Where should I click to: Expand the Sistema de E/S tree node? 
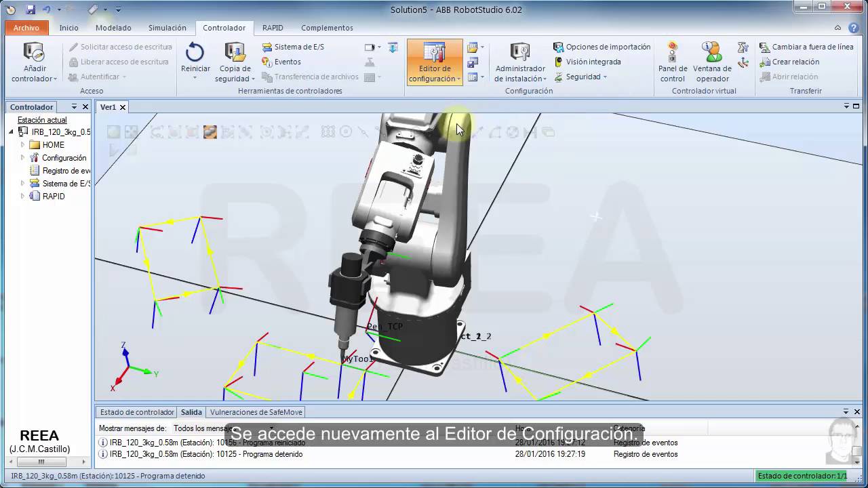(22, 184)
